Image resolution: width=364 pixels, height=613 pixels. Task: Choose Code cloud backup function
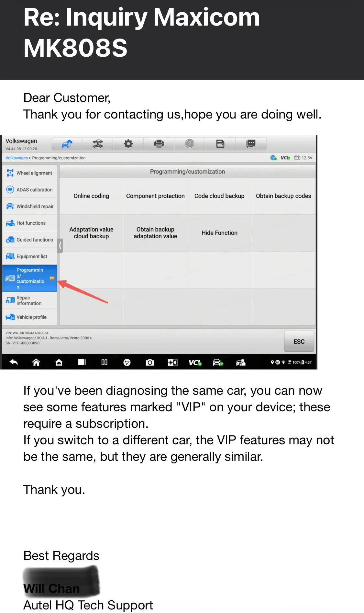pyautogui.click(x=219, y=196)
